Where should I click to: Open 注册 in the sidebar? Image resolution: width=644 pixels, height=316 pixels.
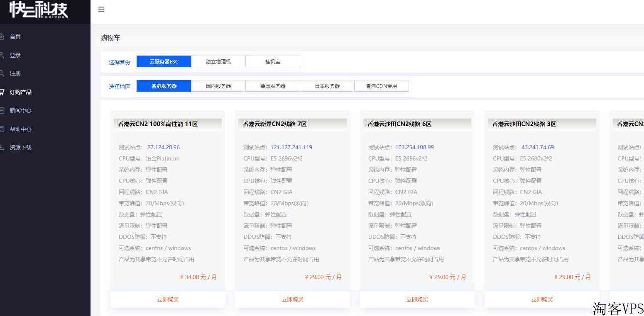(x=15, y=73)
